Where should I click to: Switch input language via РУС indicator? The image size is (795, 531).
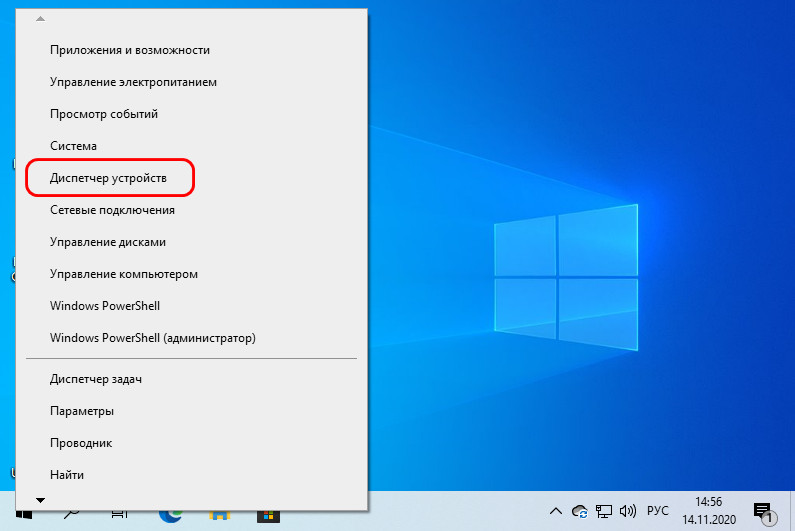pos(658,511)
